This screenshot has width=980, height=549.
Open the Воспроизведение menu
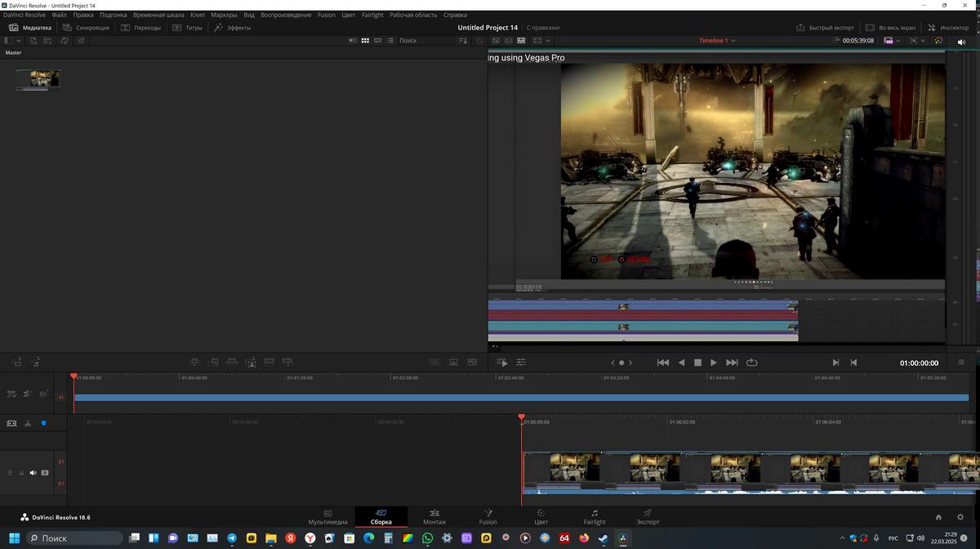(x=286, y=15)
